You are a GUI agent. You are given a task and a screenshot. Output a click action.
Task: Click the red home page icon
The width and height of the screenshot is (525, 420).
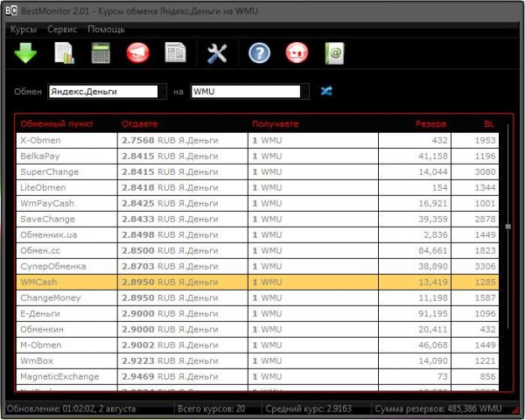[297, 52]
